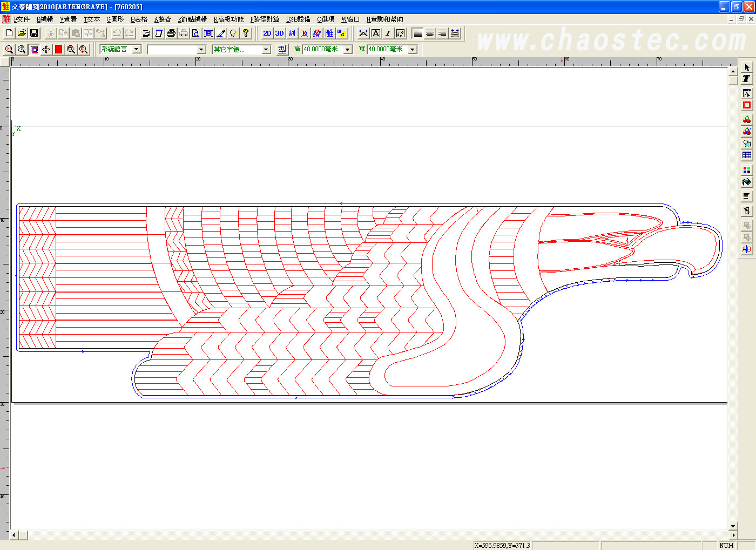The width and height of the screenshot is (756, 550).
Task: Click the crossed-out D icon in the toolbar
Action: (304, 33)
